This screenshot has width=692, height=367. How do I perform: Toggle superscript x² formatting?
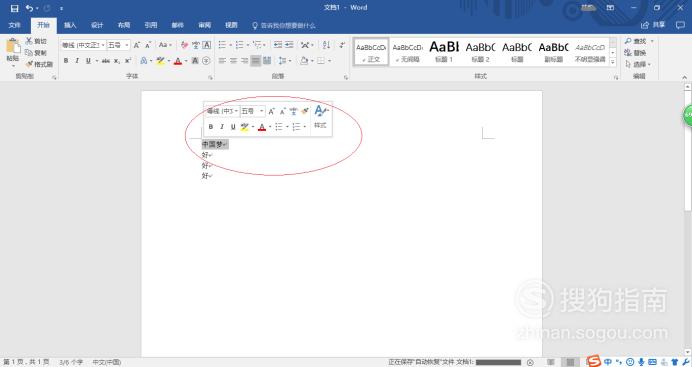[128, 61]
